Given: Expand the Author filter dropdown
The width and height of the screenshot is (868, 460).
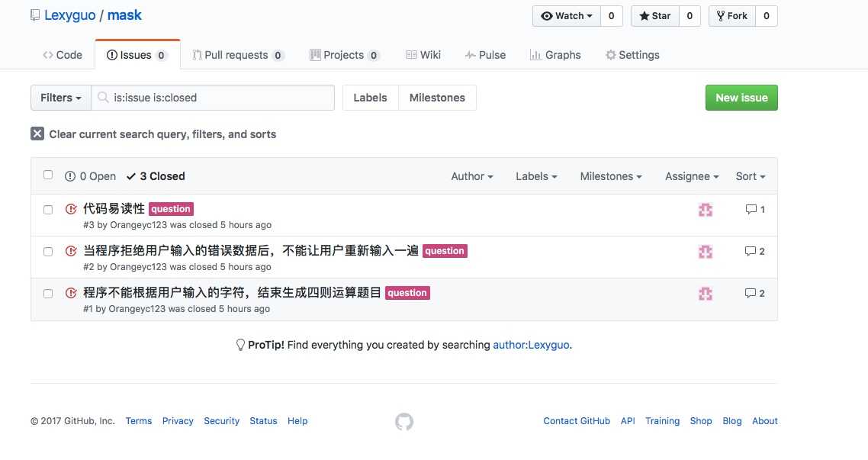Looking at the screenshot, I should click(471, 176).
